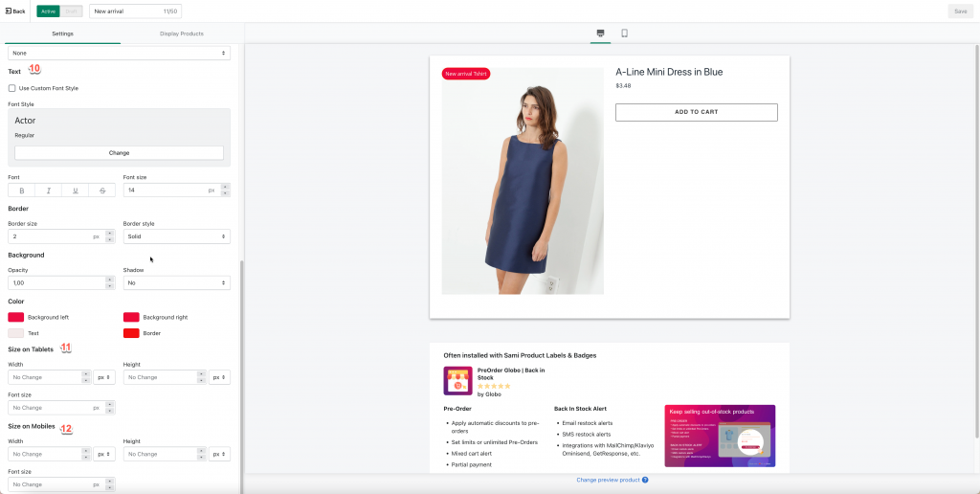Click the Change preview product link
Screen dimensions: 980x494
click(608, 481)
